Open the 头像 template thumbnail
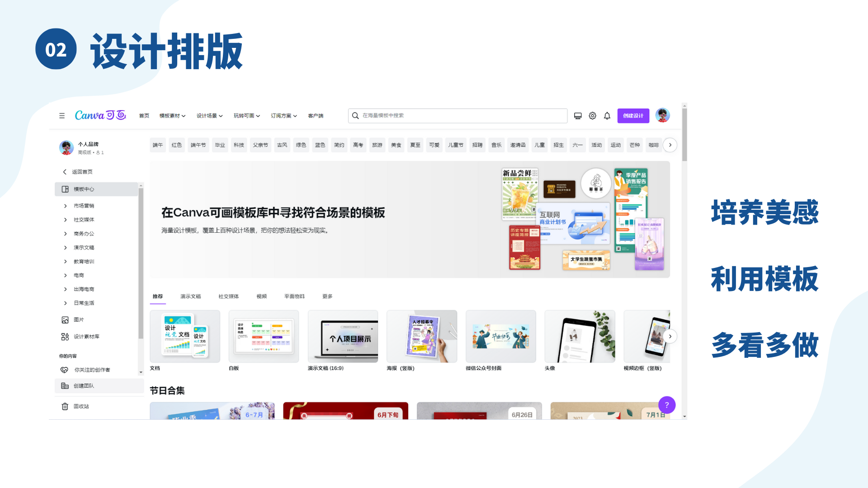This screenshot has height=488, width=868. pos(580,336)
